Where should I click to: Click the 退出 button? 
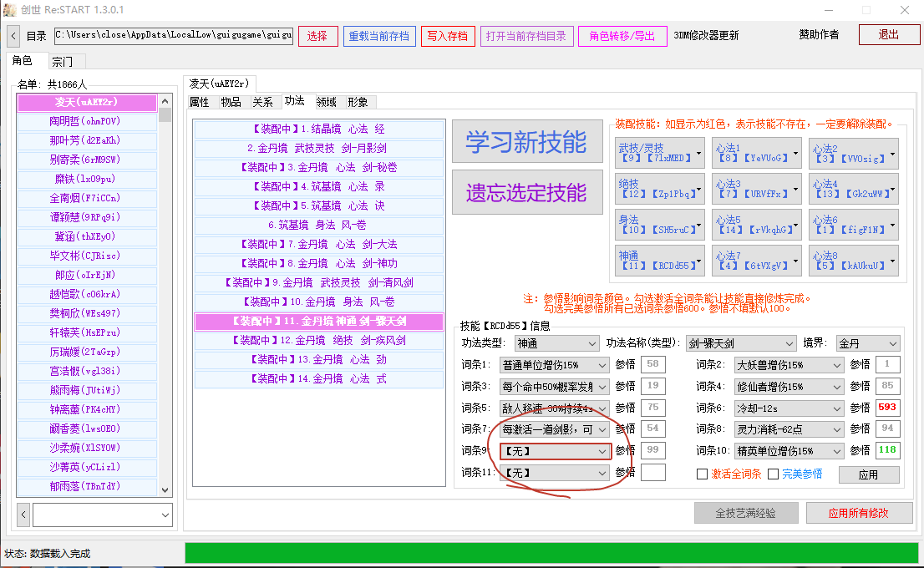[889, 35]
